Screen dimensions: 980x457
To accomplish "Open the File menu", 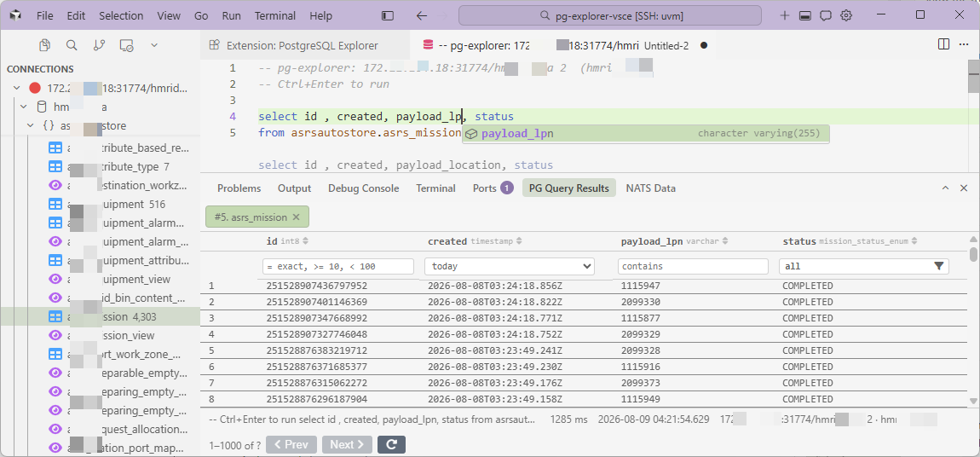I will (45, 15).
